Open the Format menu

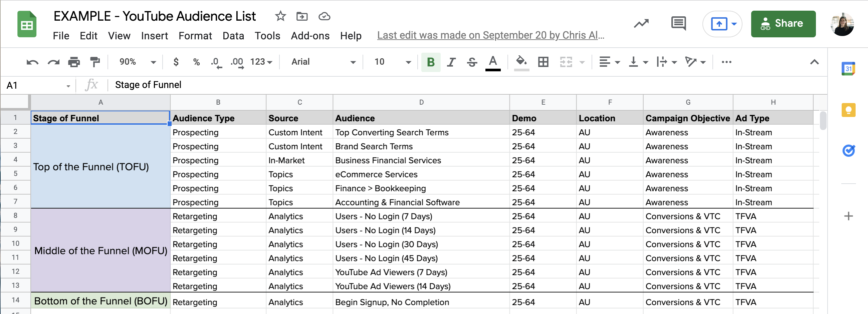tap(195, 36)
